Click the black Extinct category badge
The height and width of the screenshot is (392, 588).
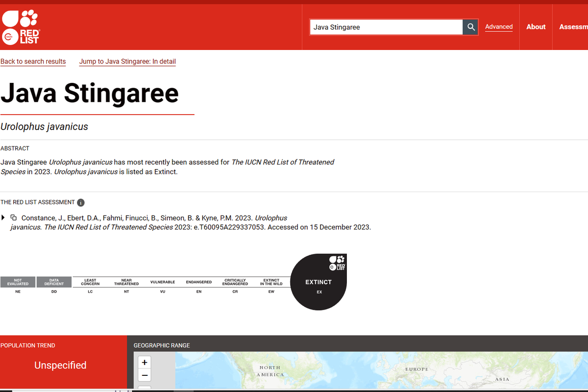[x=318, y=282]
